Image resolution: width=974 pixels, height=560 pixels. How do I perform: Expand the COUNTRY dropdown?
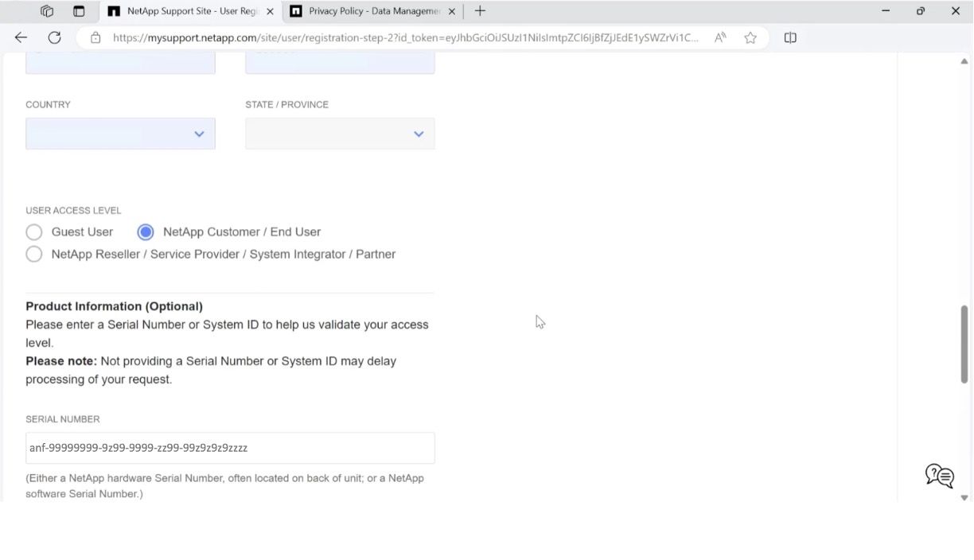pyautogui.click(x=198, y=133)
